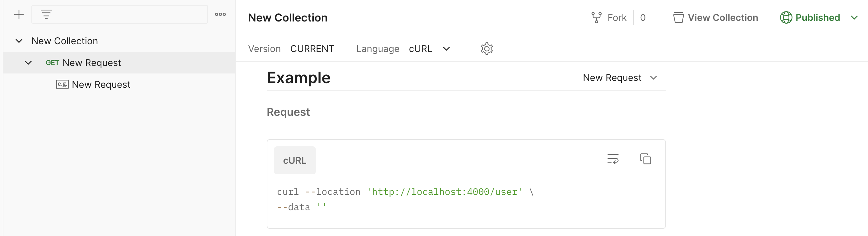
Task: Toggle word wrap in code snippet
Action: click(x=612, y=159)
